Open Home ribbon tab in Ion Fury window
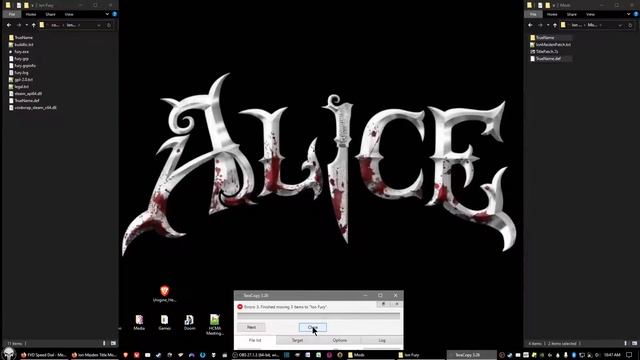 click(x=31, y=14)
